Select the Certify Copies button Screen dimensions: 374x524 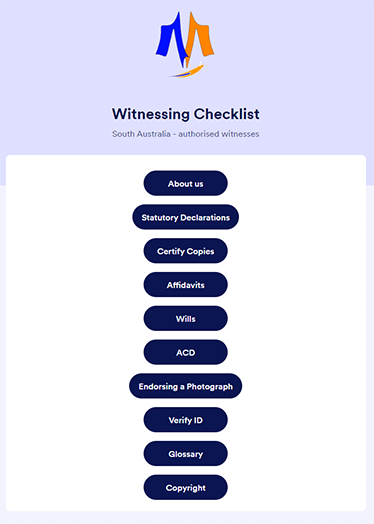[x=185, y=251]
